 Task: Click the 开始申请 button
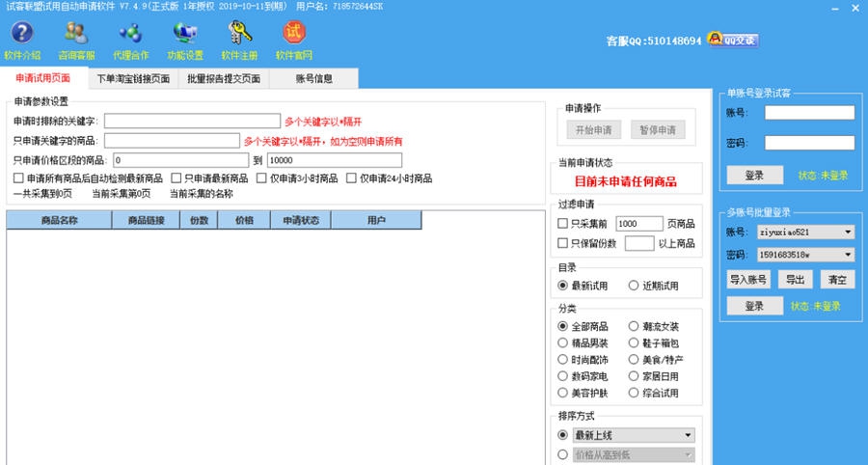click(593, 130)
